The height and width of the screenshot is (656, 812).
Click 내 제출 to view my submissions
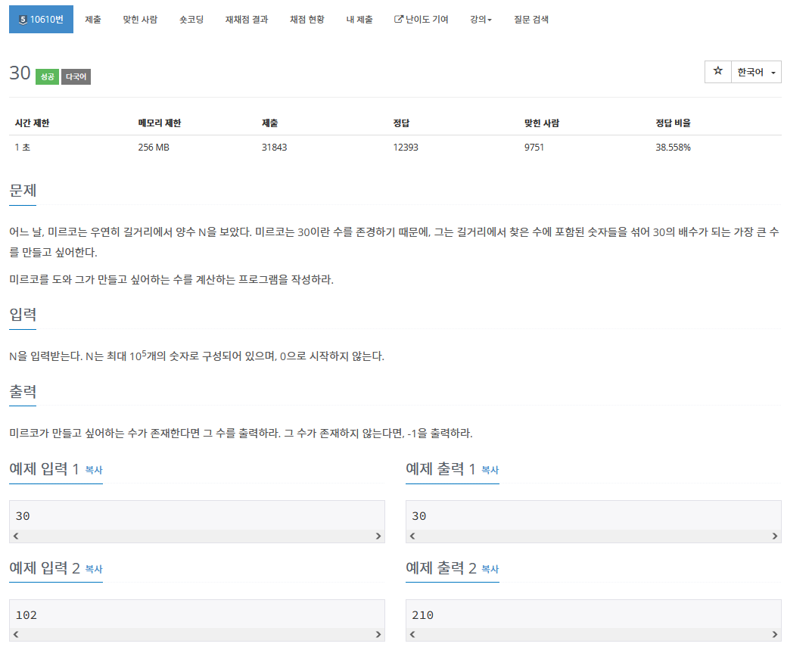pyautogui.click(x=359, y=19)
